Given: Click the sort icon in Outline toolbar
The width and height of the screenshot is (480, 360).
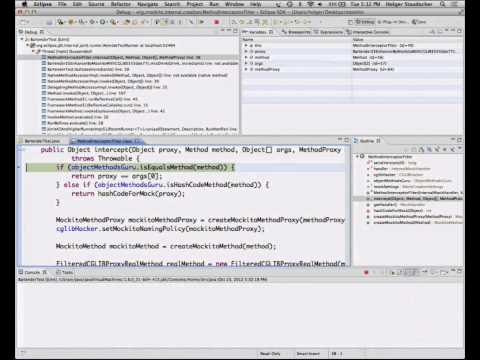Looking at the screenshot, I should pyautogui.click(x=422, y=149).
